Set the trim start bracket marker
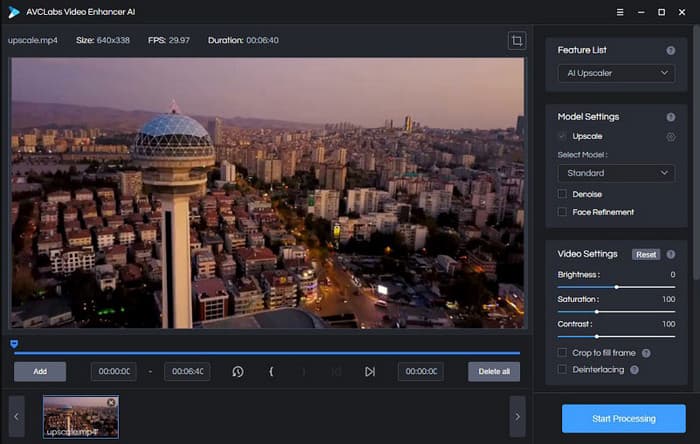 (271, 372)
